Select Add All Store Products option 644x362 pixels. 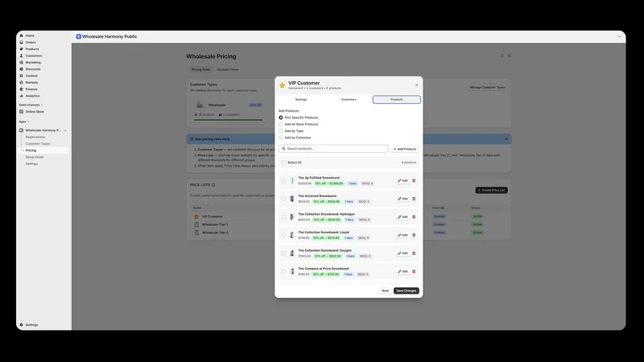(281, 125)
